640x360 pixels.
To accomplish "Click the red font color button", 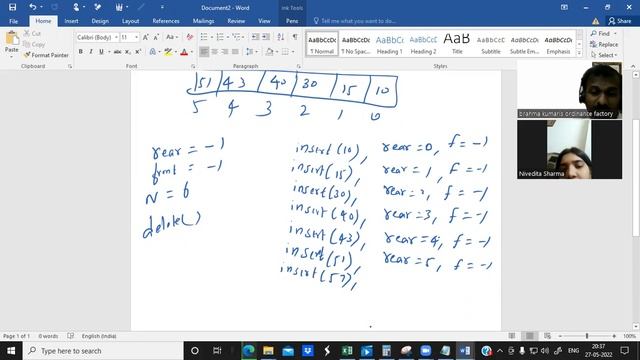I will click(184, 52).
